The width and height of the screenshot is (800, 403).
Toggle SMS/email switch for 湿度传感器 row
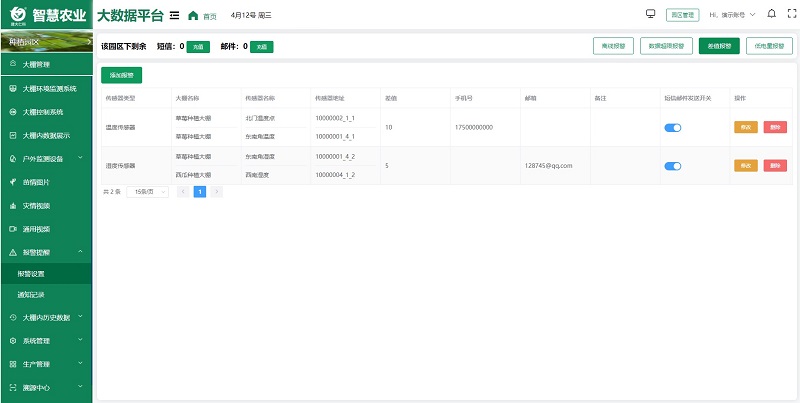click(673, 166)
